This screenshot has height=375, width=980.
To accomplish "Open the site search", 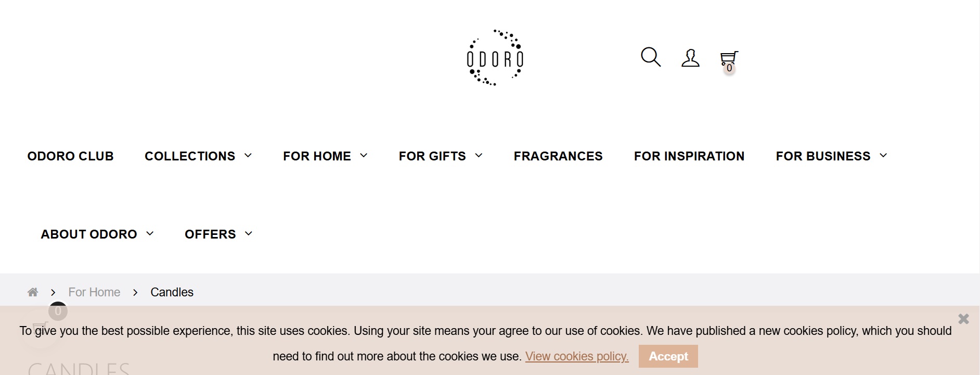I will [650, 57].
